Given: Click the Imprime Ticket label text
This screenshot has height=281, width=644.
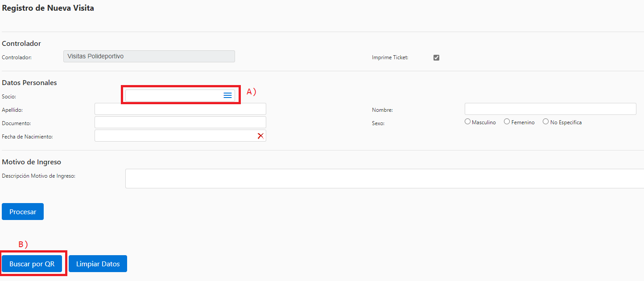Looking at the screenshot, I should 390,57.
